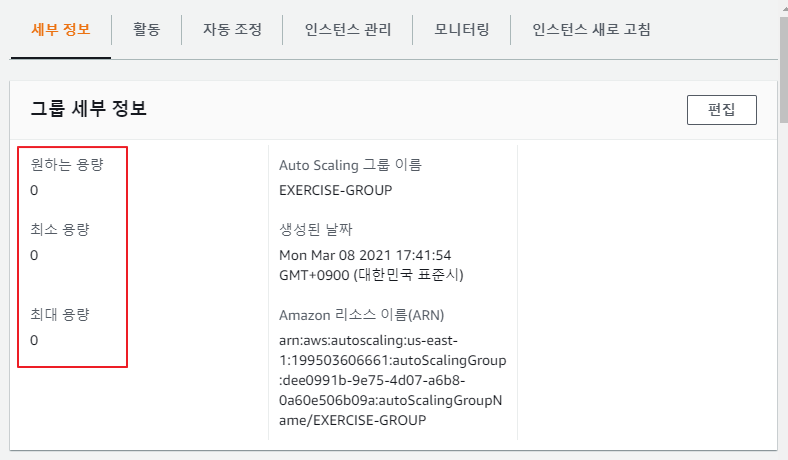
Task: Select the Mon Mar 08 2021 17:41:54 date
Action: click(x=371, y=265)
